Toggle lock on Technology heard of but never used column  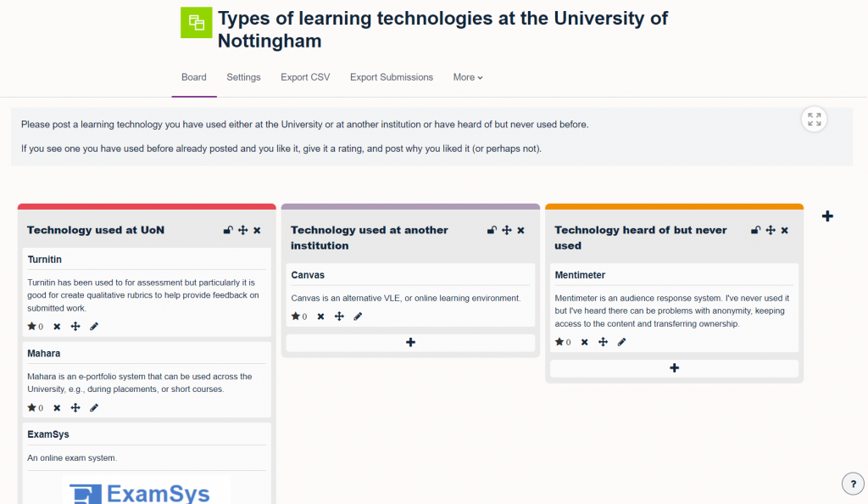coord(756,230)
